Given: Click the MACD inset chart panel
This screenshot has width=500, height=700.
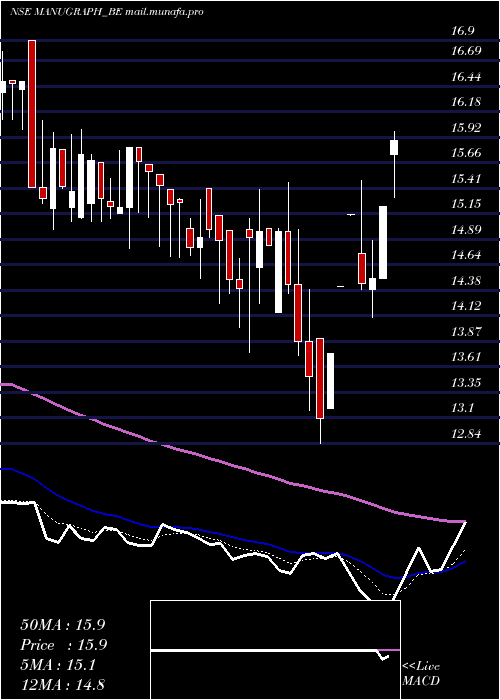Looking at the screenshot, I should [x=275, y=650].
